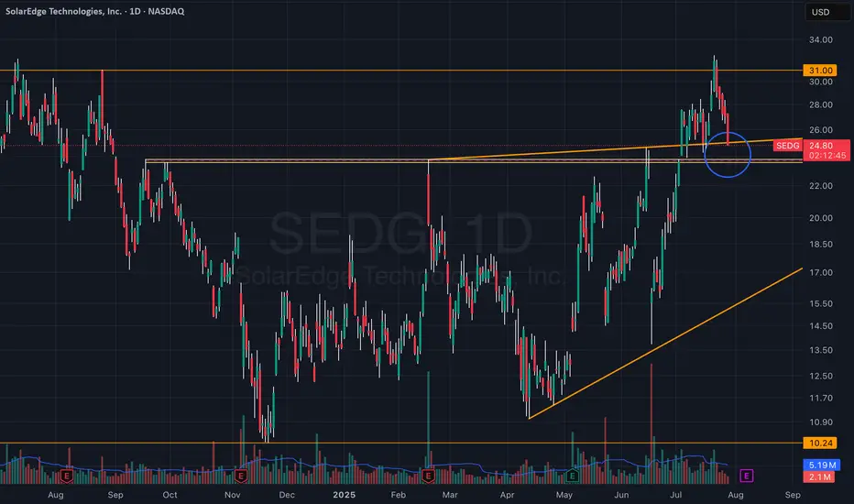Click the May label on time axis

(564, 495)
